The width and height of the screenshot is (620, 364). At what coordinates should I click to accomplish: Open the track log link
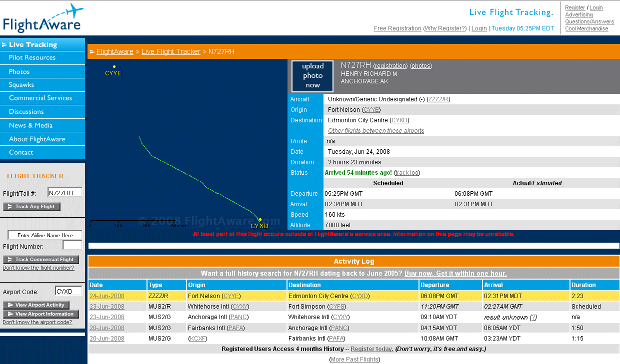407,173
